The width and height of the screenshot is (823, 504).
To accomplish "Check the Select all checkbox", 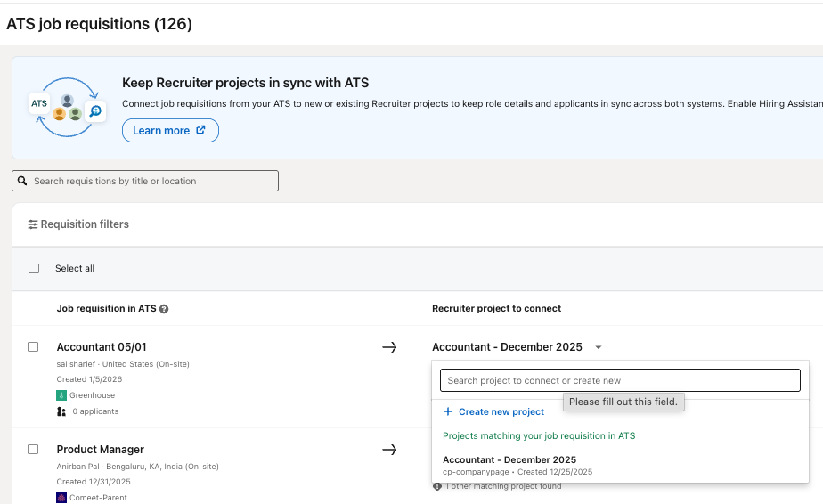I will pyautogui.click(x=34, y=268).
